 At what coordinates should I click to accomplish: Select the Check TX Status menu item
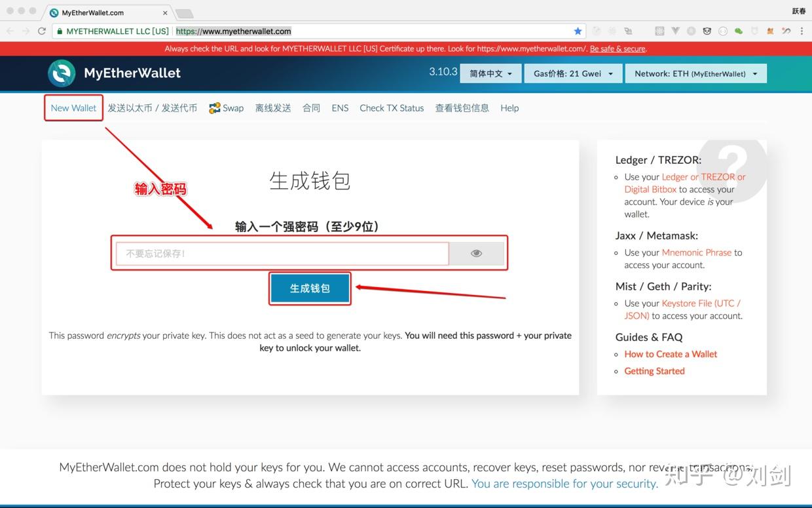392,107
